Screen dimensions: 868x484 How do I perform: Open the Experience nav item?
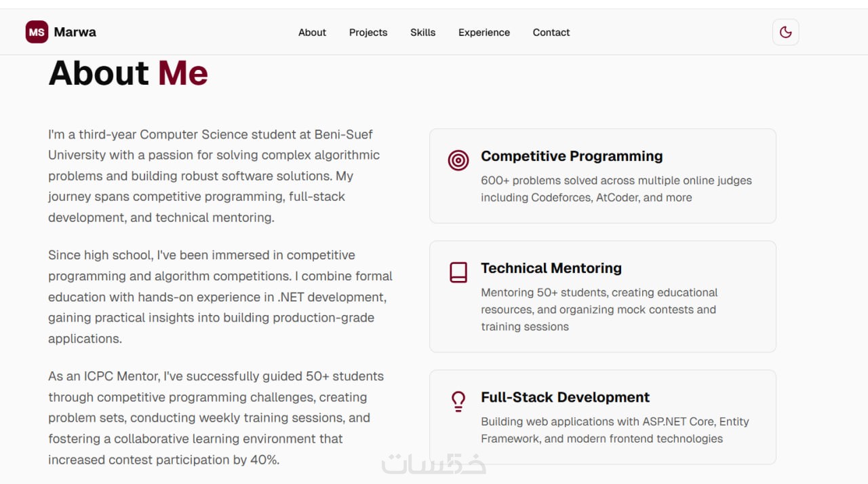coord(484,33)
